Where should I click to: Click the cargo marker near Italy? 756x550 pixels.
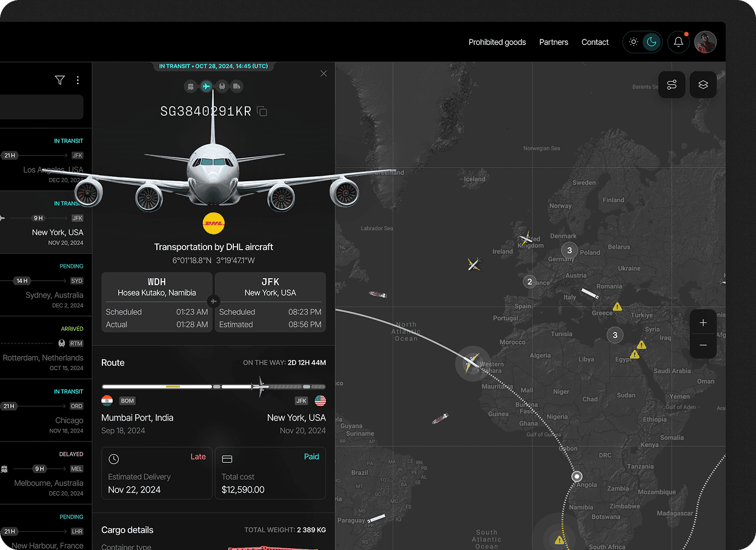coord(590,294)
